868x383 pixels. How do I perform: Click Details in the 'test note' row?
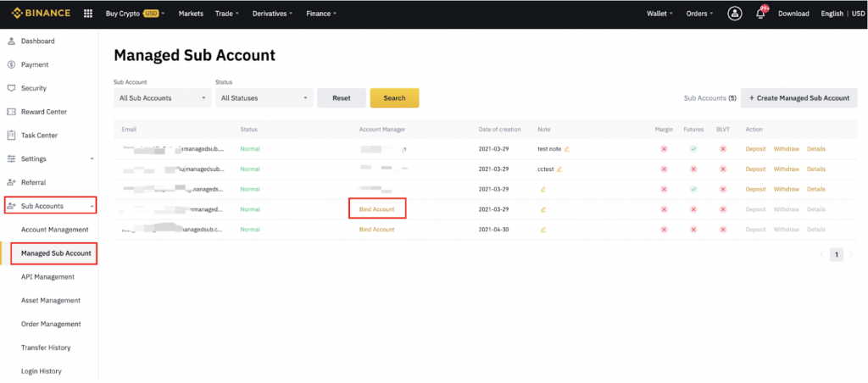(816, 149)
